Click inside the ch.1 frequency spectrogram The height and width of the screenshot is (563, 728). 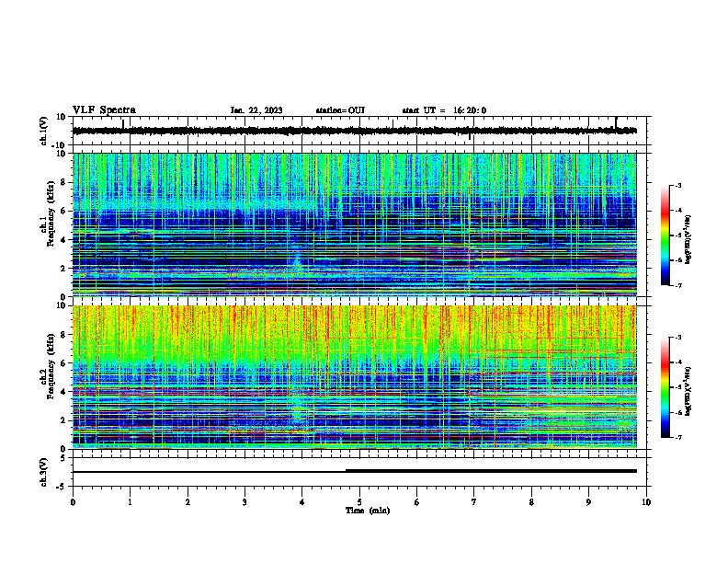[x=355, y=224]
